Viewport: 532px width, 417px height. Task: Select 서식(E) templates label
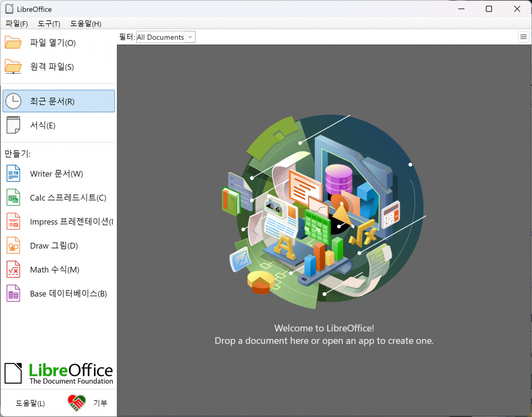click(x=43, y=125)
